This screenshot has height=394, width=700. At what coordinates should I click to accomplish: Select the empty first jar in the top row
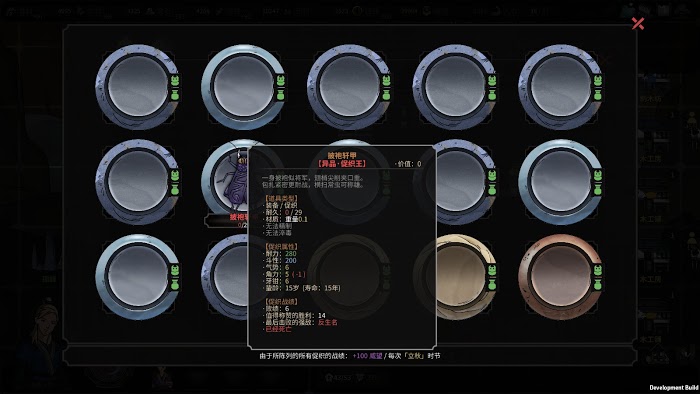(x=138, y=87)
